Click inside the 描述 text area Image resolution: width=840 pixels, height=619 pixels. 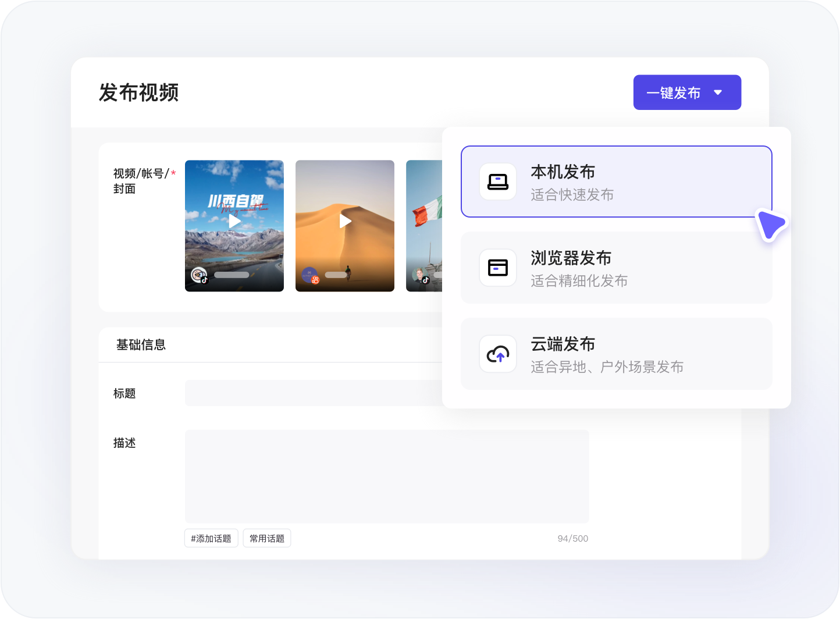(387, 476)
